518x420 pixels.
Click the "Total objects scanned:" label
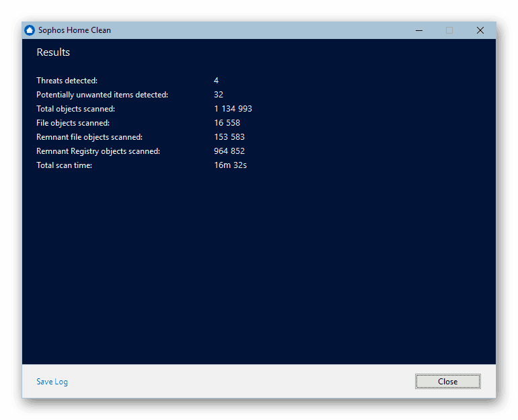[75, 109]
